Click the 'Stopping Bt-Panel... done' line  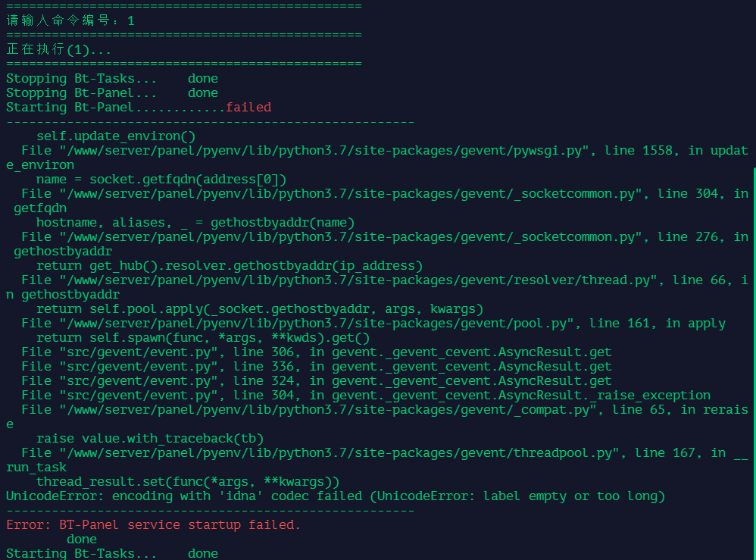[x=112, y=92]
